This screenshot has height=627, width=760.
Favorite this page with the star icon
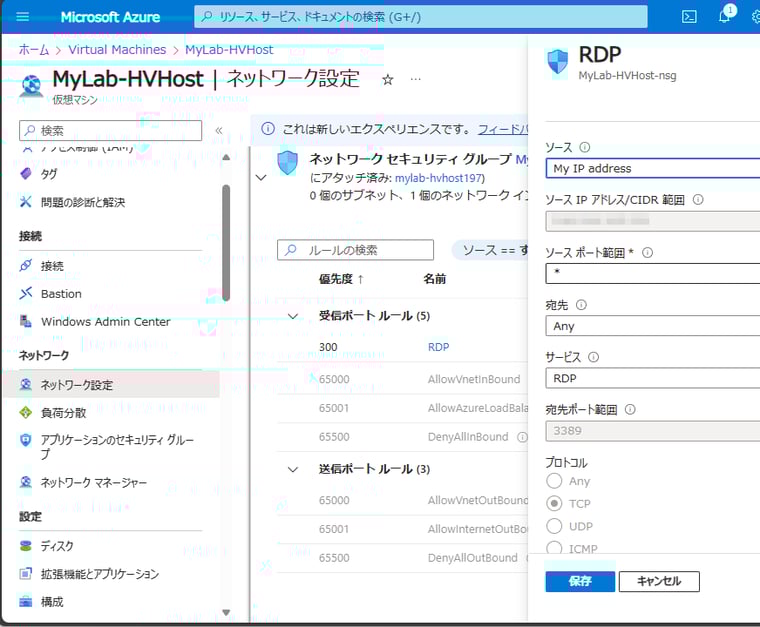[x=387, y=79]
